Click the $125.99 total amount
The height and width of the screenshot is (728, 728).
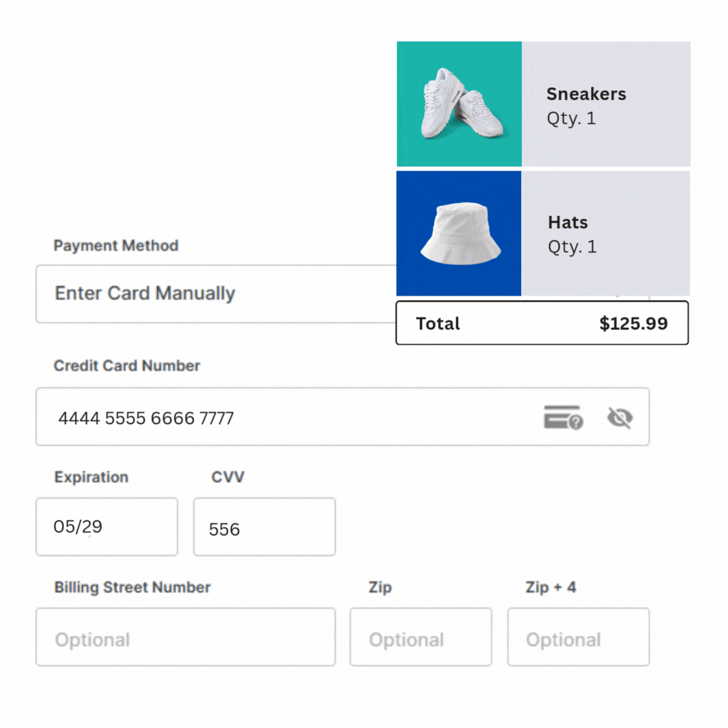point(633,323)
